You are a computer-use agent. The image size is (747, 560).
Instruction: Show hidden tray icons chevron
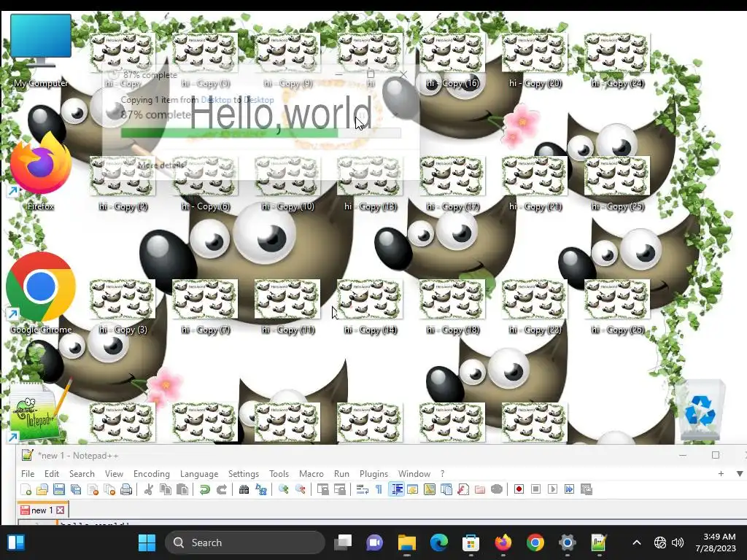(636, 542)
